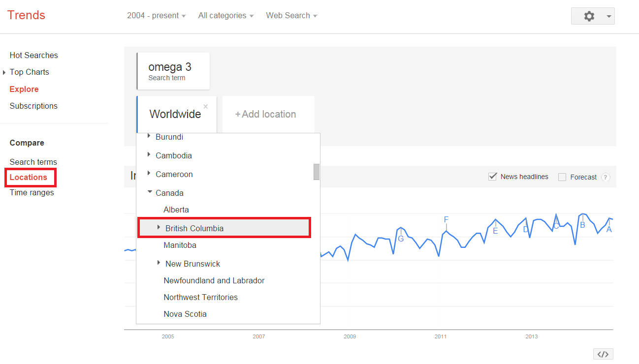Click the omega 3 search term box

(173, 71)
